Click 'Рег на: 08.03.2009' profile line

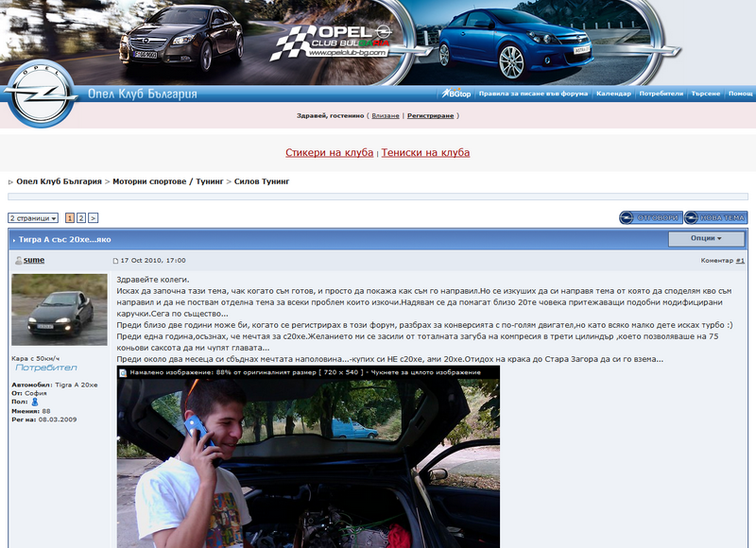coord(43,420)
